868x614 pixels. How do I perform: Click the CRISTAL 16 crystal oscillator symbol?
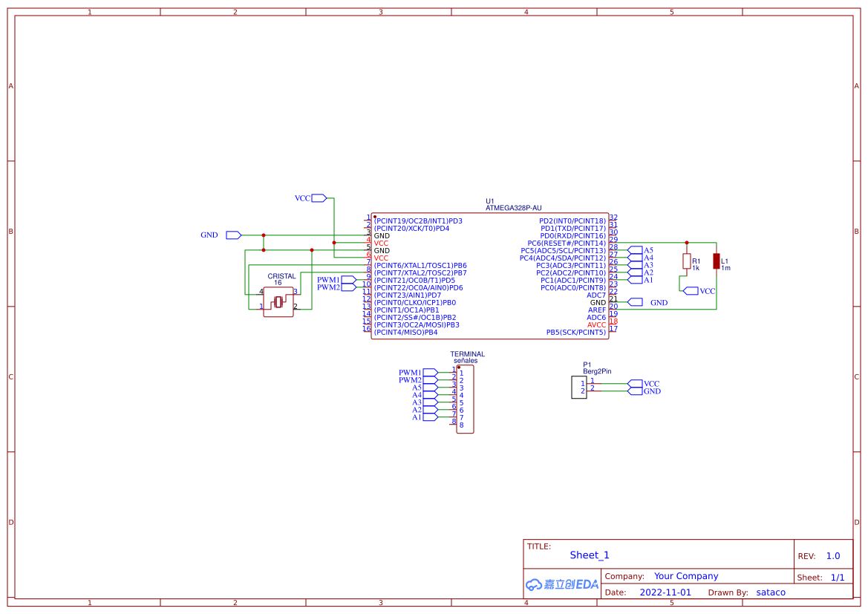click(278, 303)
